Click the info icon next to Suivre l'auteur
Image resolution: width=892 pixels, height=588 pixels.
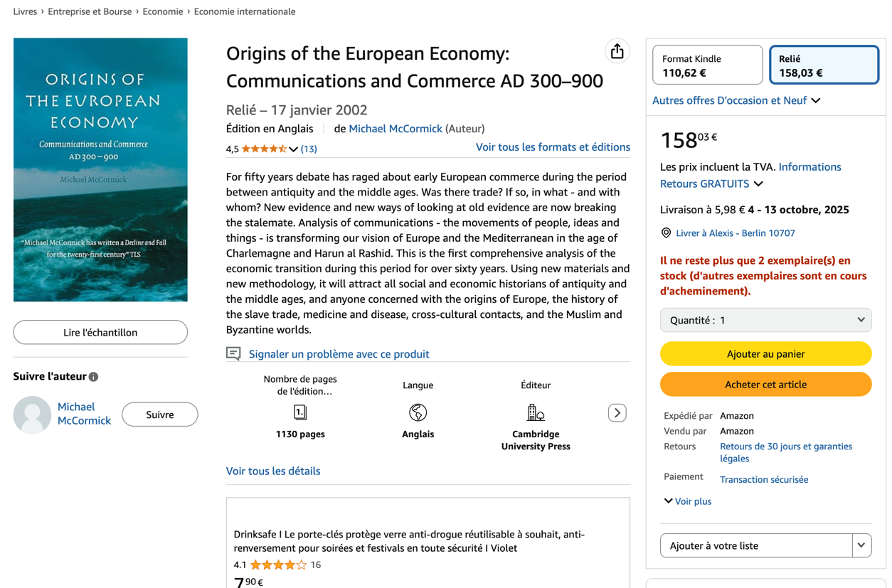tap(93, 377)
